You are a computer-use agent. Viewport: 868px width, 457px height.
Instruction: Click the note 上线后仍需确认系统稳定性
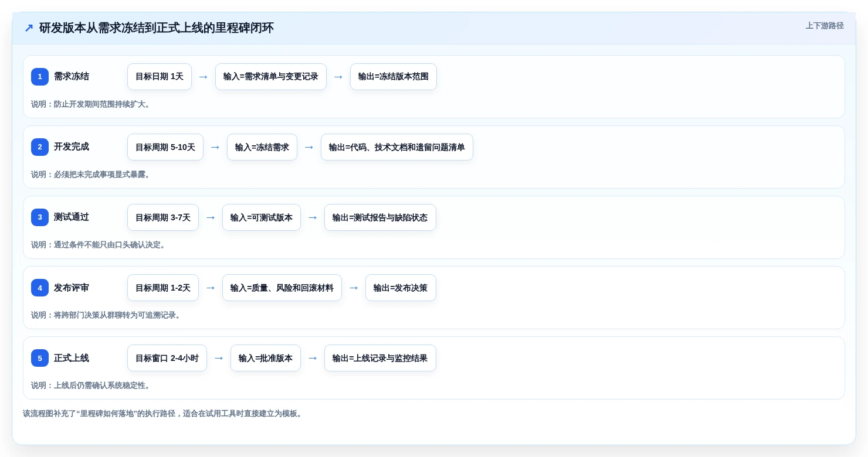92,386
